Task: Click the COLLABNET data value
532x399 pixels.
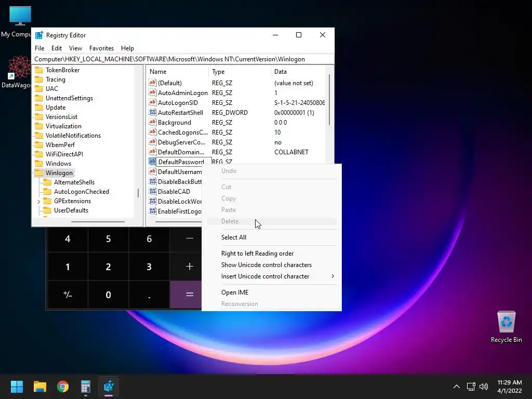Action: pos(291,152)
